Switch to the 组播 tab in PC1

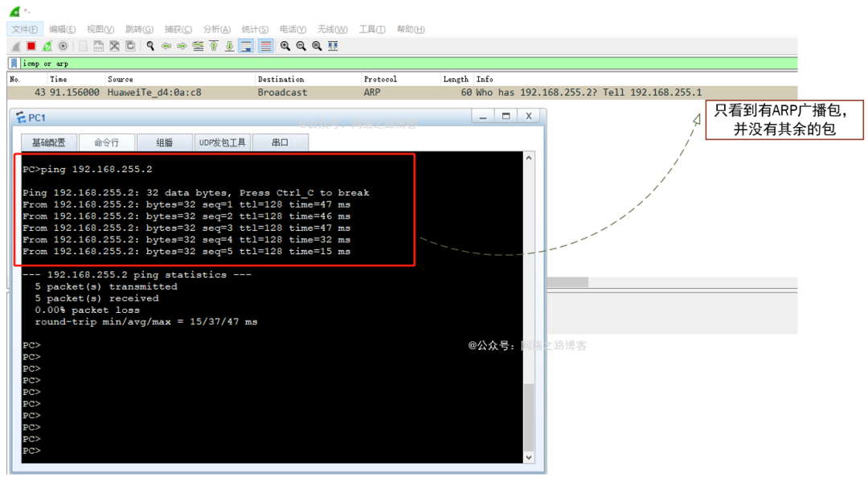click(165, 142)
